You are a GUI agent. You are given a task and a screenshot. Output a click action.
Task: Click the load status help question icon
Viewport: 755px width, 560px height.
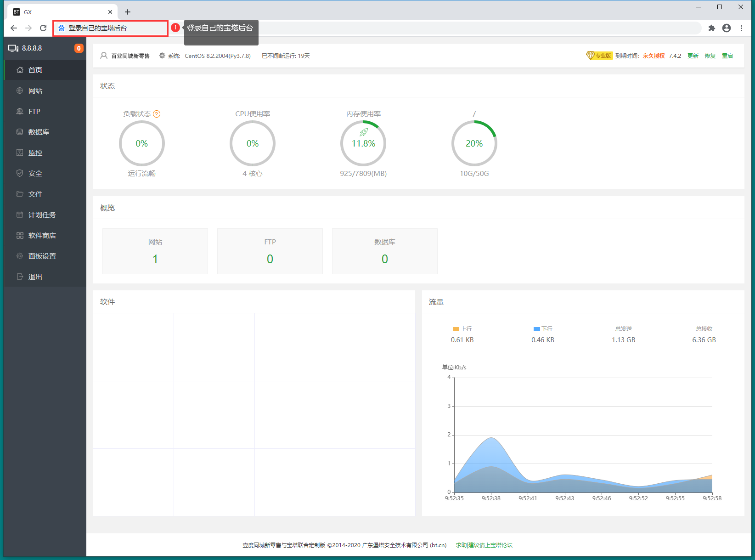[157, 114]
